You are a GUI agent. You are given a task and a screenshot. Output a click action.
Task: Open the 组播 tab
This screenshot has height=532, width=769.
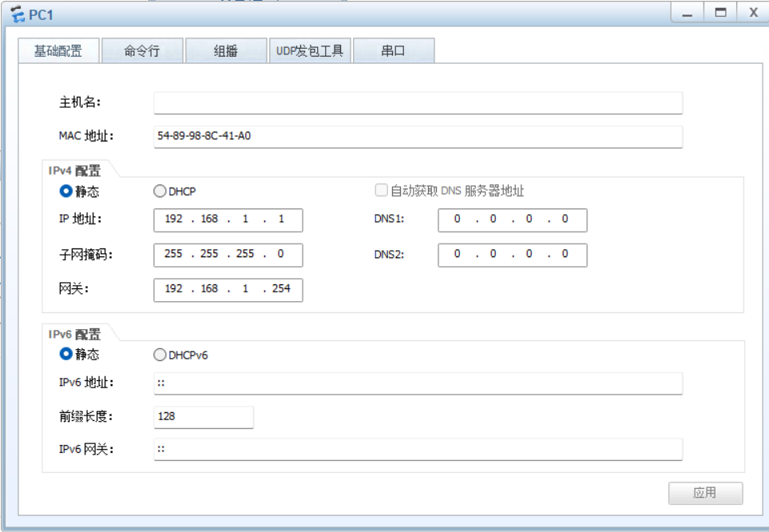pos(226,50)
